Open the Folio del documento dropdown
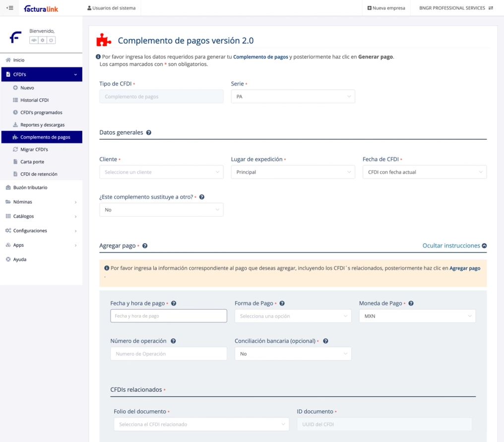This screenshot has width=504, height=442. click(201, 424)
